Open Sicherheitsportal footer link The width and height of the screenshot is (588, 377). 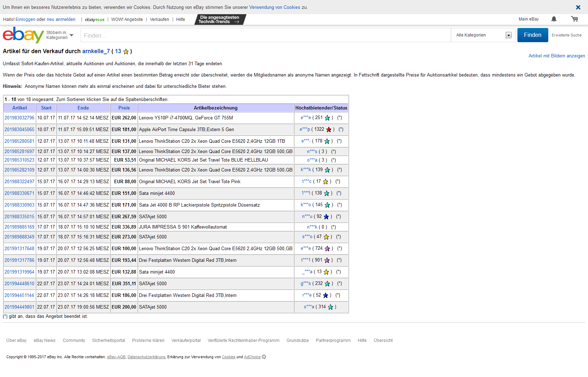pyautogui.click(x=109, y=341)
